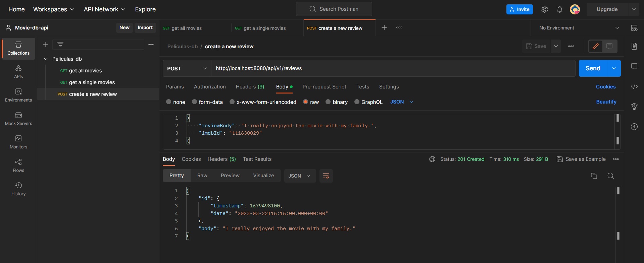The height and width of the screenshot is (263, 644).
Task: Search within the response body
Action: pos(611,176)
